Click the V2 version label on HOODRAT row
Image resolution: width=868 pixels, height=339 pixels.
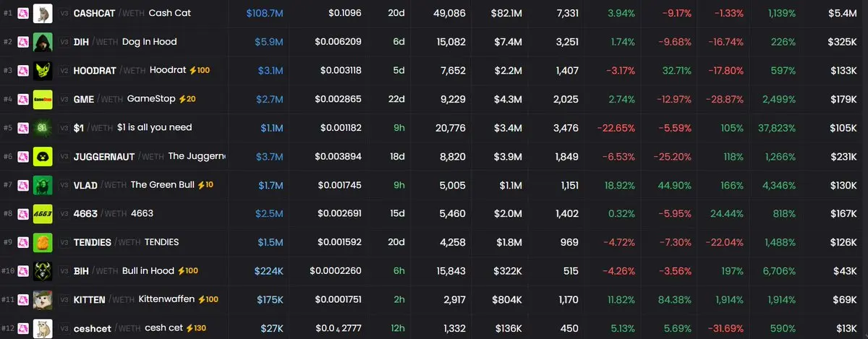tap(64, 71)
